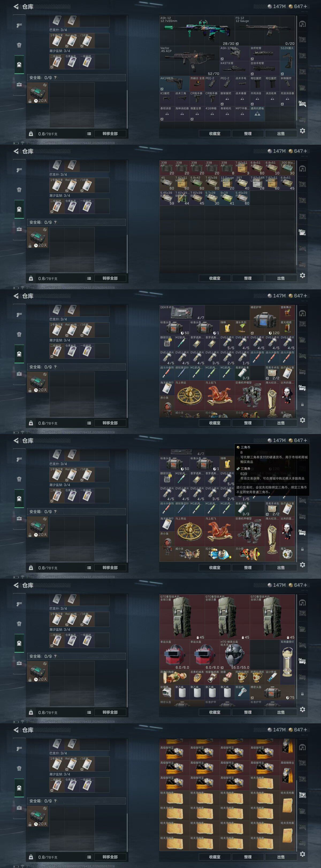
Task: Select the 恒星敏感器 sensor item
Action: point(212,677)
